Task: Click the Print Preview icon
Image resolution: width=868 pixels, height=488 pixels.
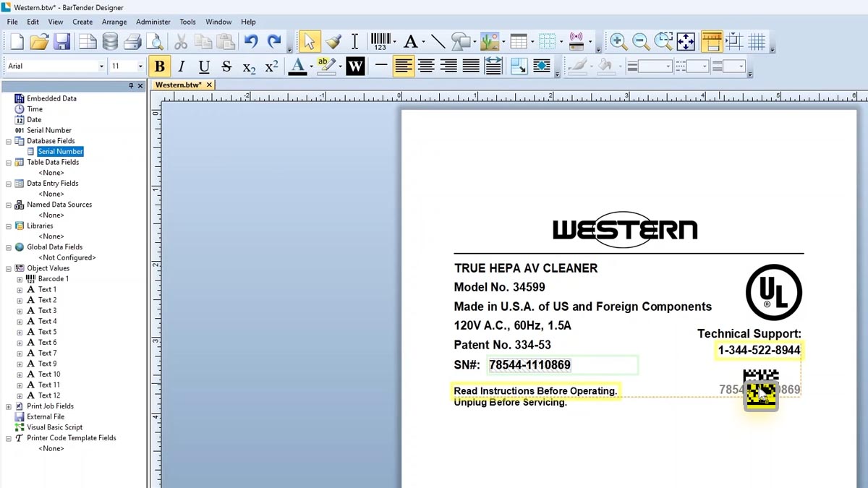Action: click(x=155, y=41)
